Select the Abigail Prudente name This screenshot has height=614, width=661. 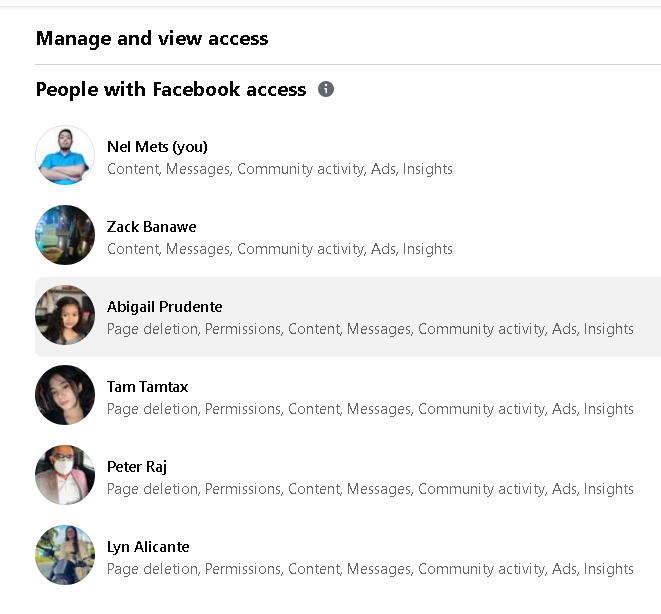pyautogui.click(x=164, y=307)
